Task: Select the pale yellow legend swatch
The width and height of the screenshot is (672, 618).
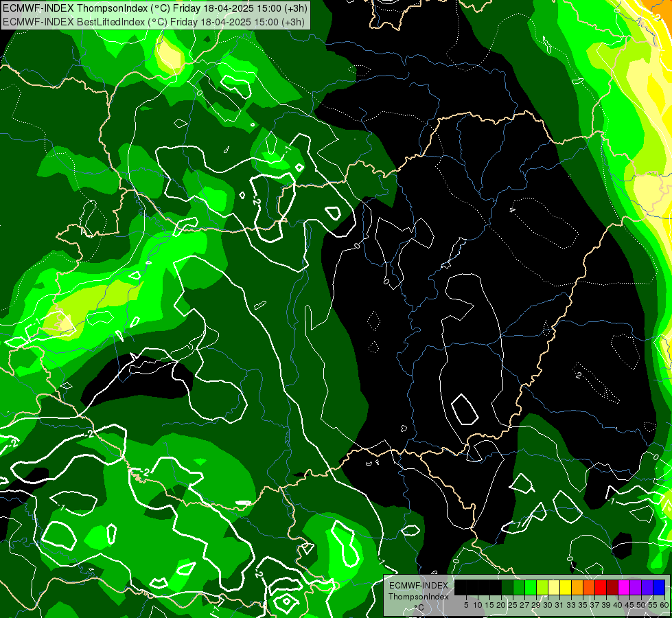Action: click(x=554, y=587)
